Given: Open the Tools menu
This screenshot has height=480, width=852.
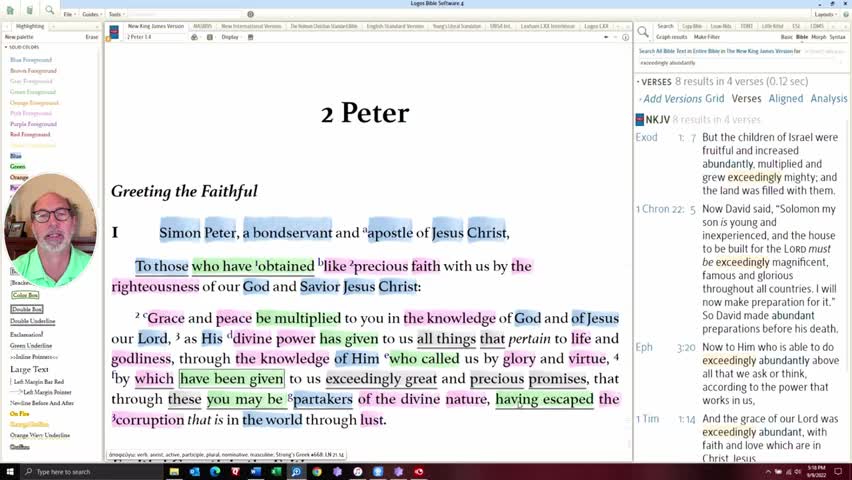Looking at the screenshot, I should pos(116,14).
